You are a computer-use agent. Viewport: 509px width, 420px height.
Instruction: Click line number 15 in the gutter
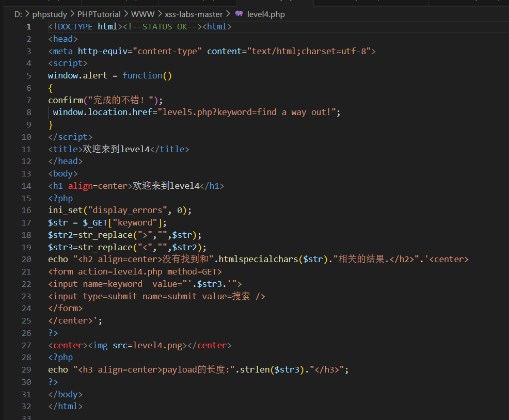(x=26, y=198)
